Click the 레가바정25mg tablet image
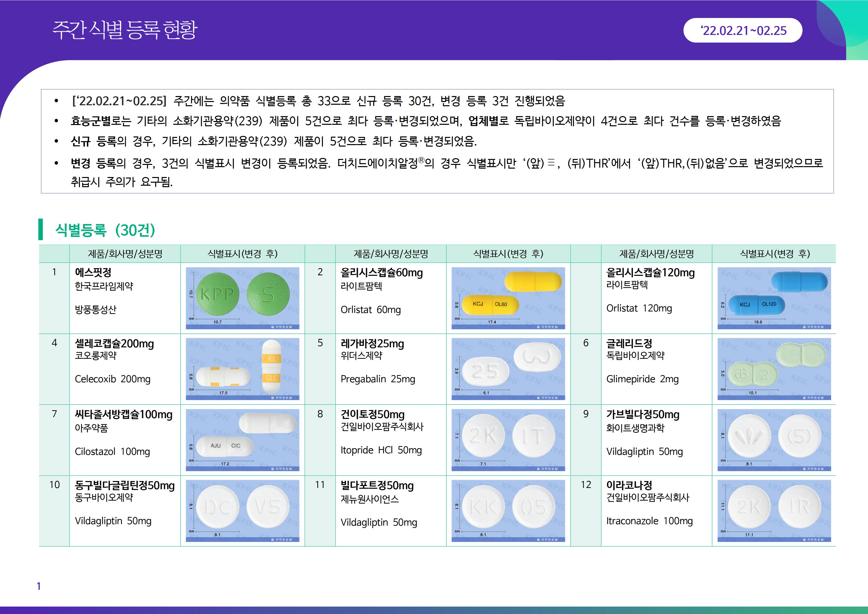Screen dimensions: 868x614 coord(508,369)
